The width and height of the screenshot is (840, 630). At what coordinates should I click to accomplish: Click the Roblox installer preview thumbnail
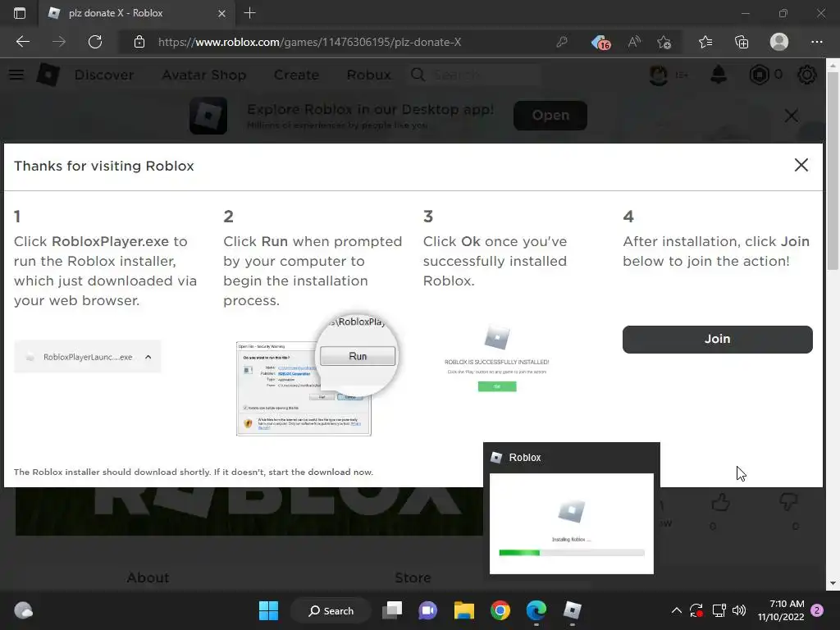coord(572,523)
